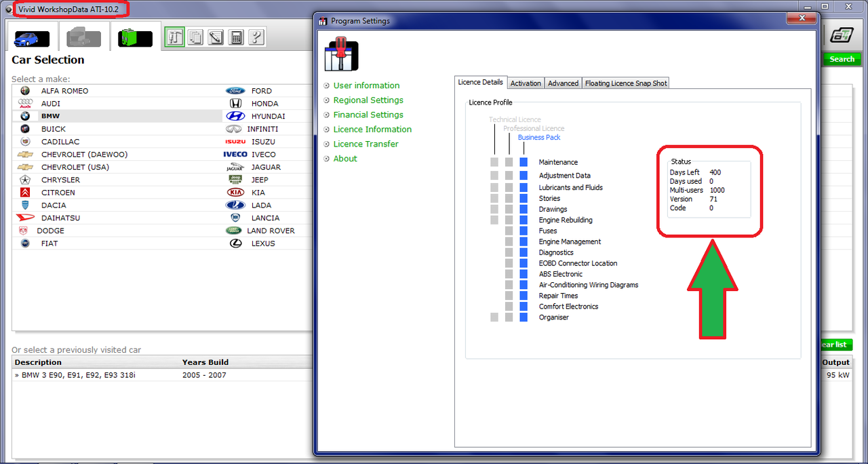Click the Technical Licence label
The width and height of the screenshot is (868, 464).
515,120
